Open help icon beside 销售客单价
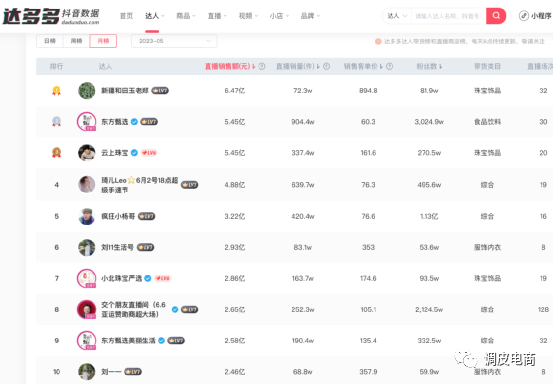This screenshot has height=384, width=553. pos(389,66)
